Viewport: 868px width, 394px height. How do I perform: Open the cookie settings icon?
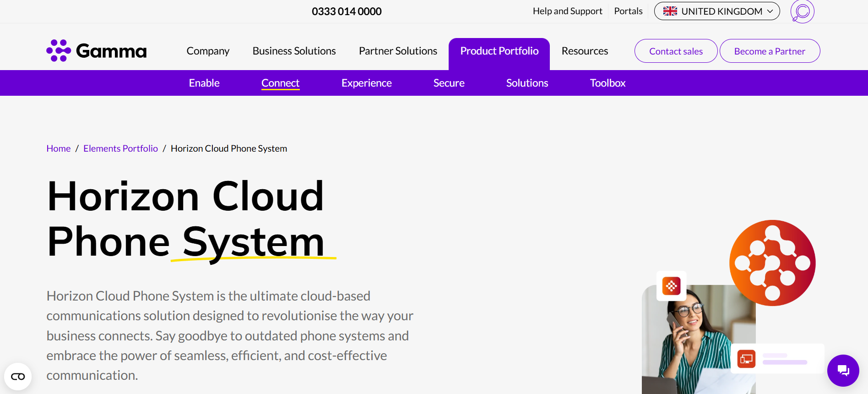coord(18,377)
